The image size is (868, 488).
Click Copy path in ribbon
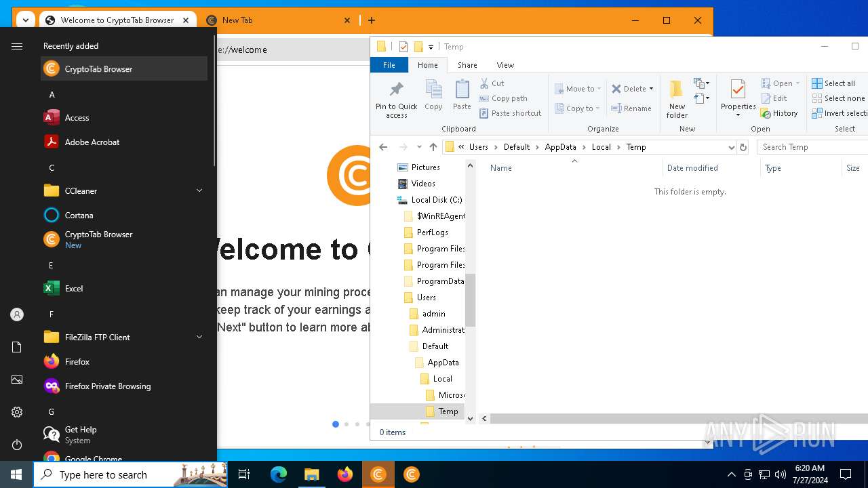[503, 98]
